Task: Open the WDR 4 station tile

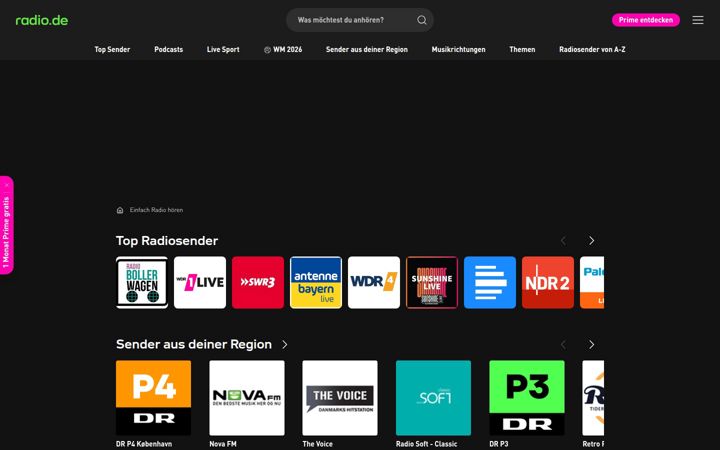Action: [374, 282]
